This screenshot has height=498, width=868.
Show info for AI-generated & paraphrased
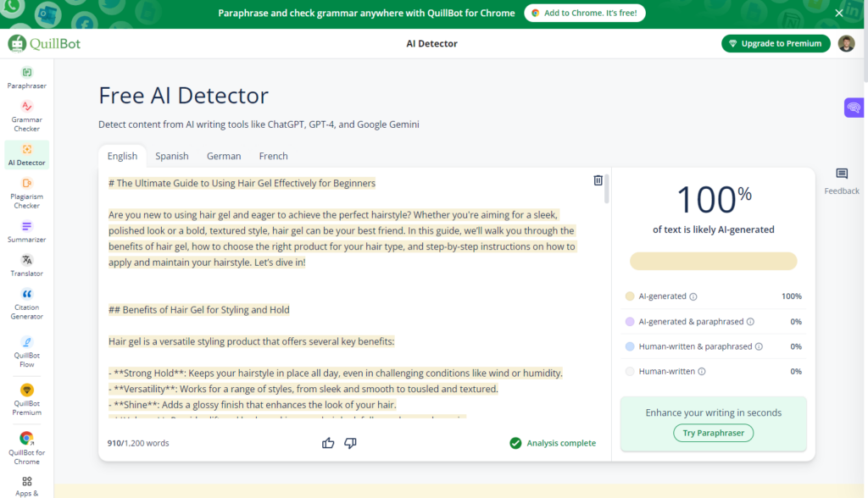750,322
